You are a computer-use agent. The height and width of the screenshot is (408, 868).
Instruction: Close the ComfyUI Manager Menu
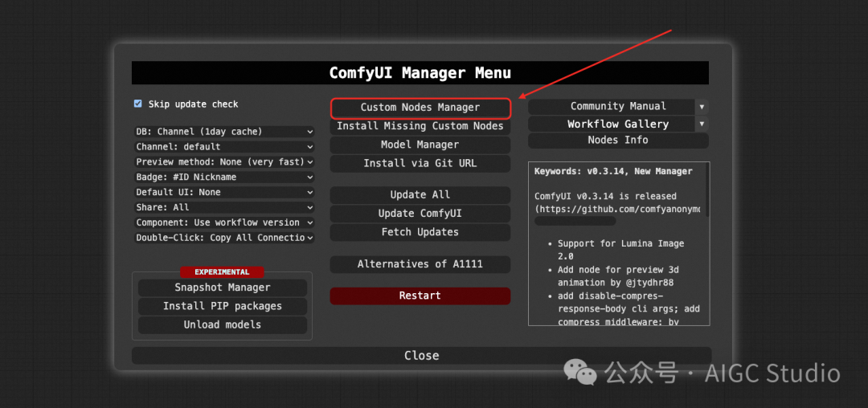[x=421, y=356]
